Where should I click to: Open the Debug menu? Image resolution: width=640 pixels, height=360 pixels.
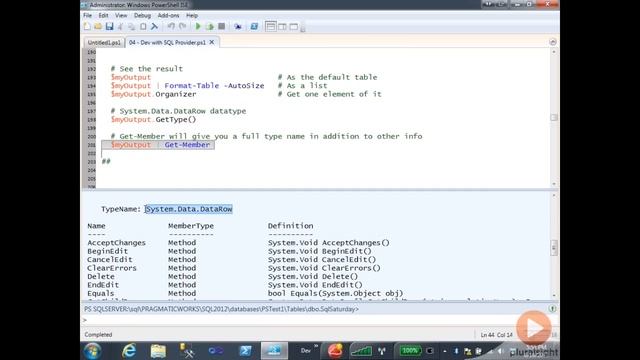142,16
